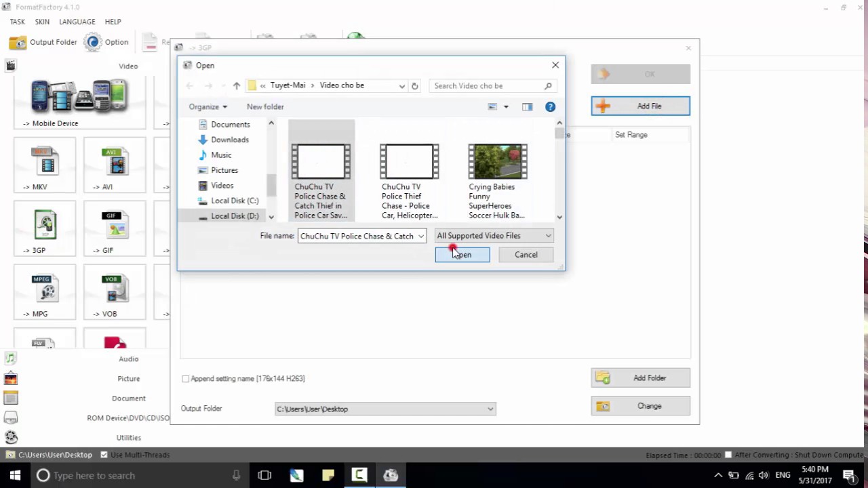Open the Option settings toolbar button
Screen dimensions: 868x488
(106, 42)
